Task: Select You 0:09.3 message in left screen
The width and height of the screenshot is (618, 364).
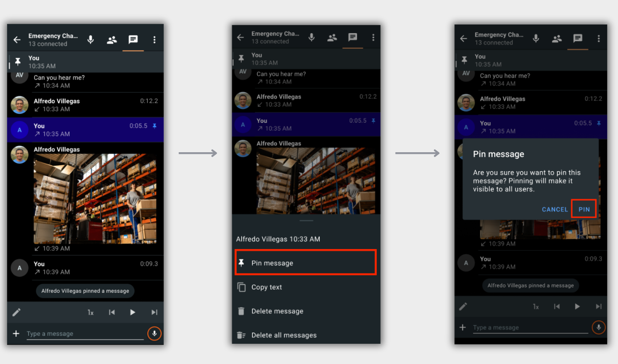Action: point(86,268)
